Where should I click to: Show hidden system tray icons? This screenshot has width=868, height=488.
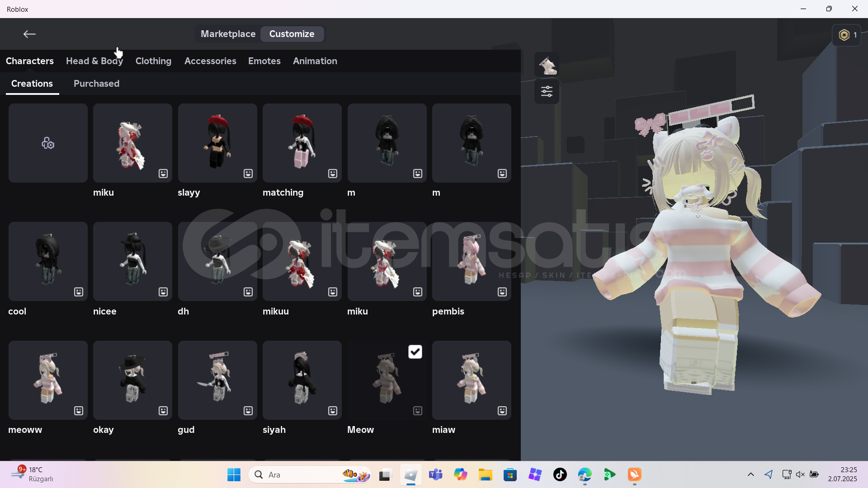(x=750, y=474)
